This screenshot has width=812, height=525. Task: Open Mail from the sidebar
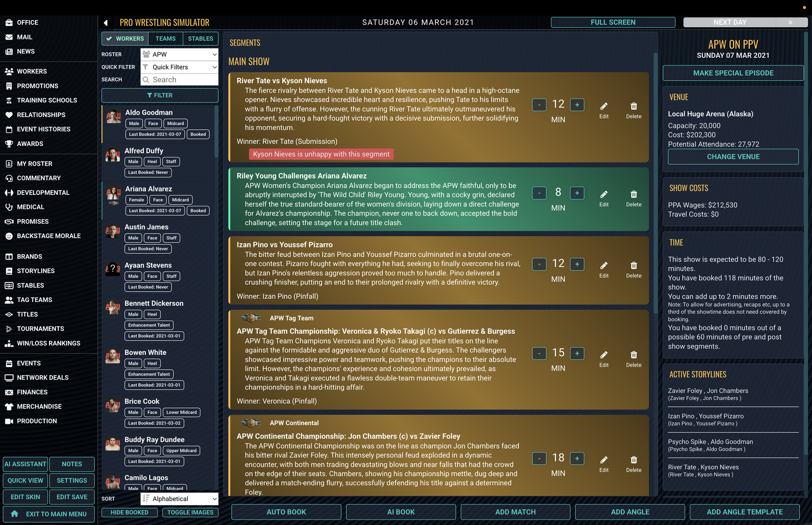tap(24, 37)
